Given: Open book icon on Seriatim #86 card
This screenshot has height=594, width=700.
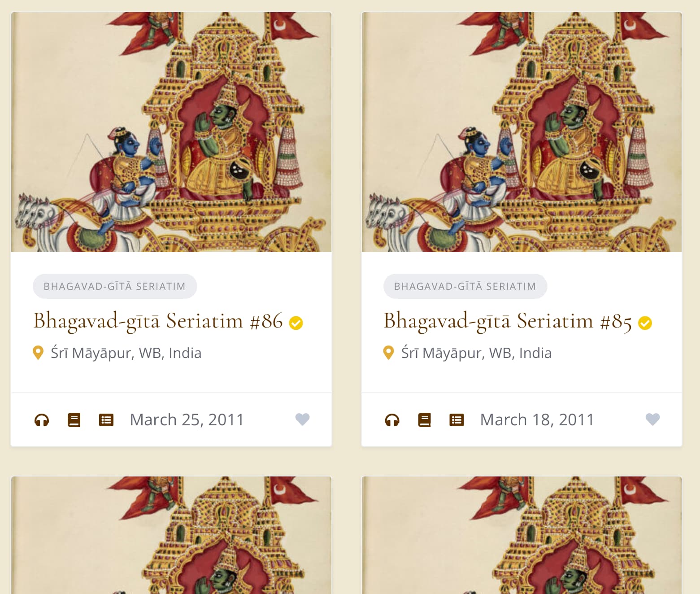Looking at the screenshot, I should click(x=74, y=420).
